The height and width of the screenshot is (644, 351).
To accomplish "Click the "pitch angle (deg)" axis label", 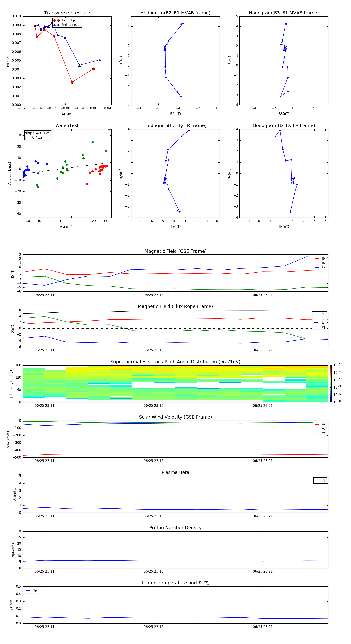I will [11, 384].
